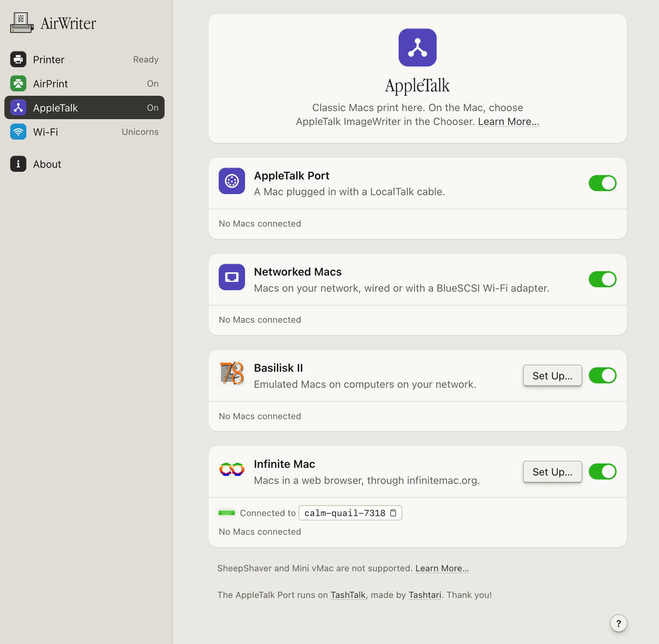This screenshot has height=644, width=659.
Task: Click No Macs connected under Basilisk II
Action: click(x=260, y=416)
